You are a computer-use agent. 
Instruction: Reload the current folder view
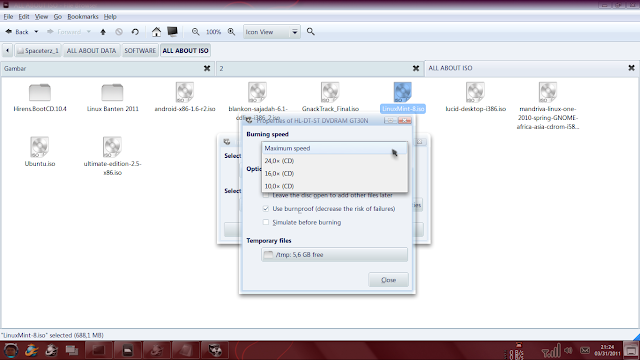tap(135, 32)
